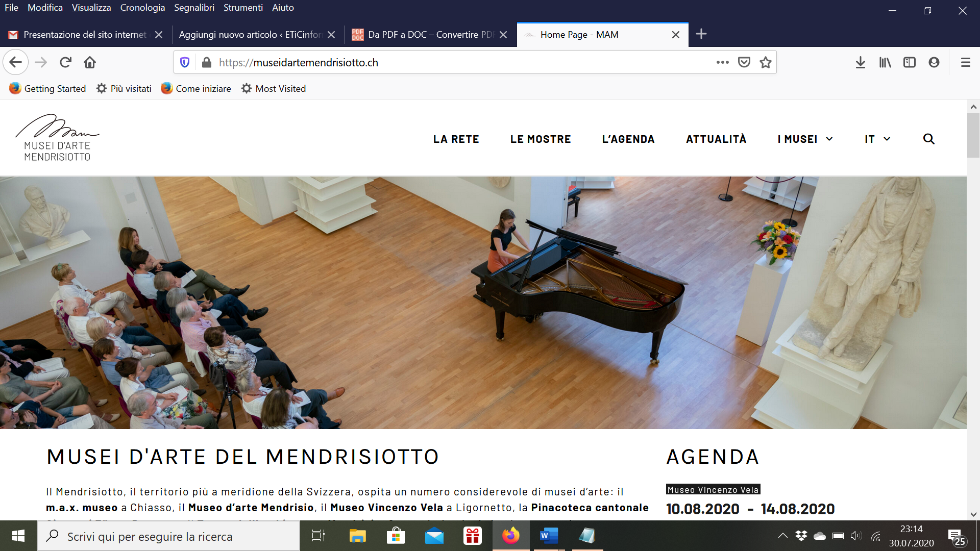
Task: Click the concert hall hero image
Action: [483, 303]
